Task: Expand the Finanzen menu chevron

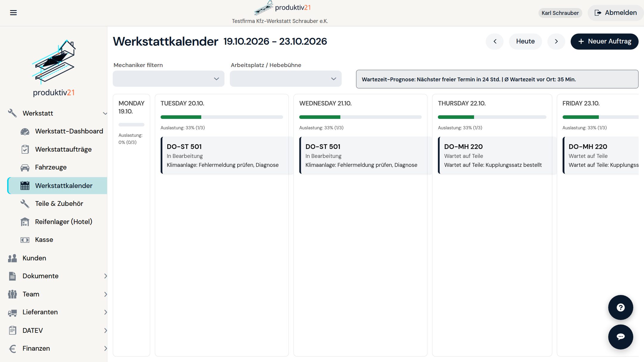Action: pos(105,348)
